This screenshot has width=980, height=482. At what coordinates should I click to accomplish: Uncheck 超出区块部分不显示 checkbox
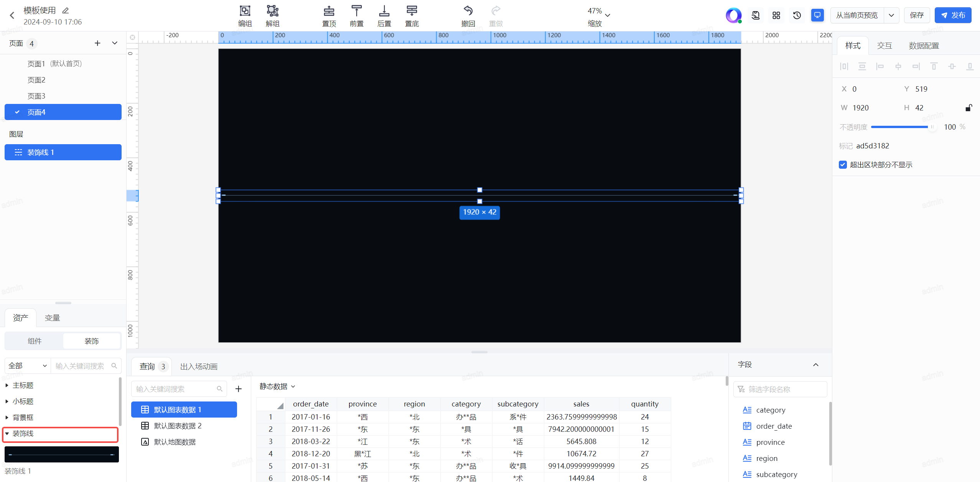pyautogui.click(x=843, y=165)
